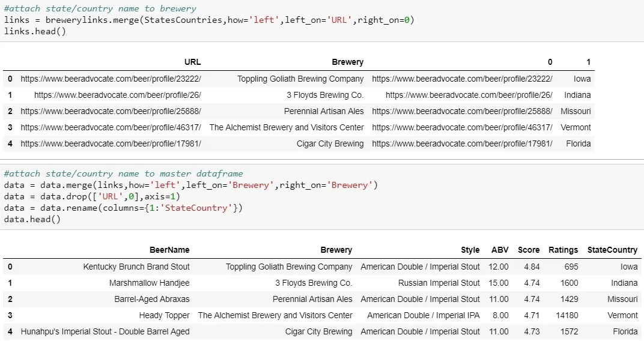
Task: Click 'The Alchemist Brewery and Visitors Center' in links table
Action: [x=287, y=127]
